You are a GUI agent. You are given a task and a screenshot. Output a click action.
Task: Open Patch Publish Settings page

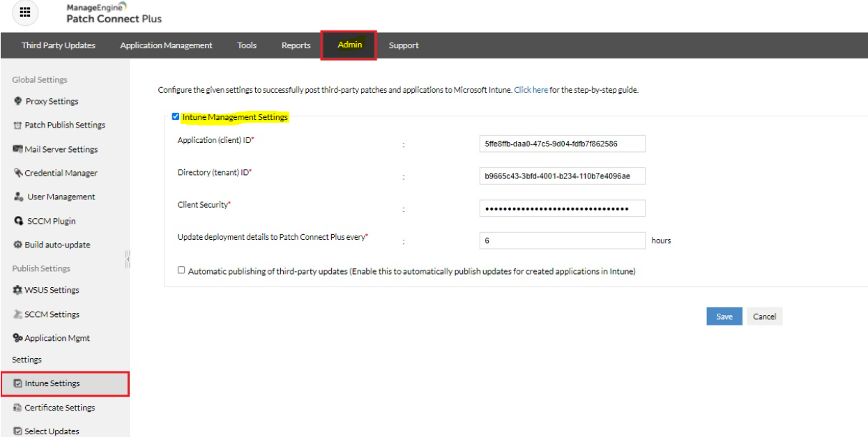pos(65,125)
